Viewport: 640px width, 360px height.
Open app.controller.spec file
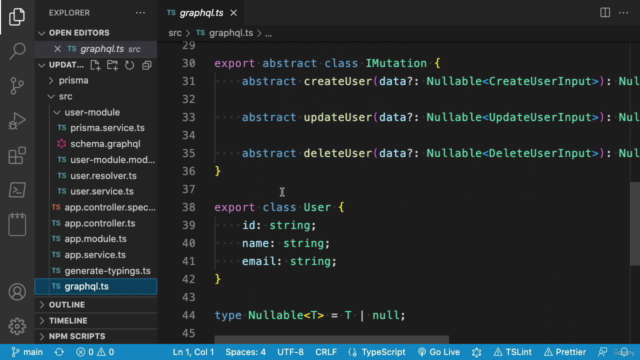(96, 207)
